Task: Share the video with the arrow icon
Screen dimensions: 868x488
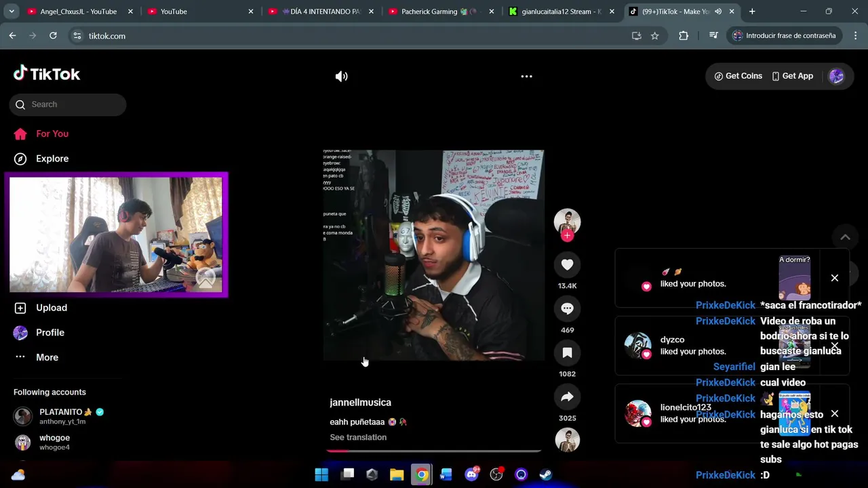Action: coord(567,397)
